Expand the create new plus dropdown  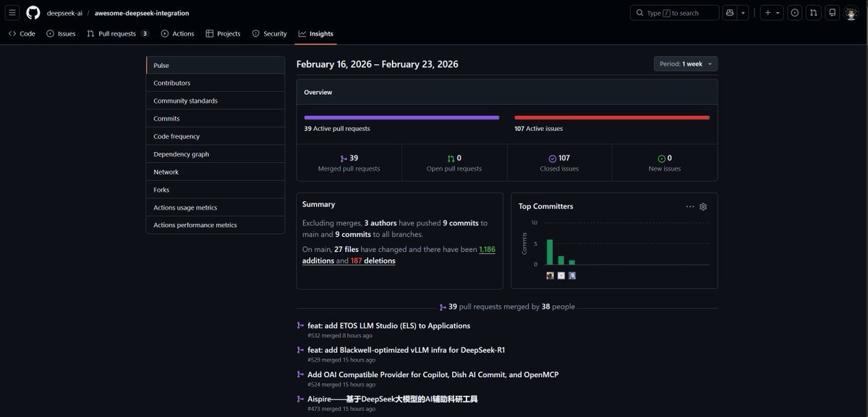[772, 13]
